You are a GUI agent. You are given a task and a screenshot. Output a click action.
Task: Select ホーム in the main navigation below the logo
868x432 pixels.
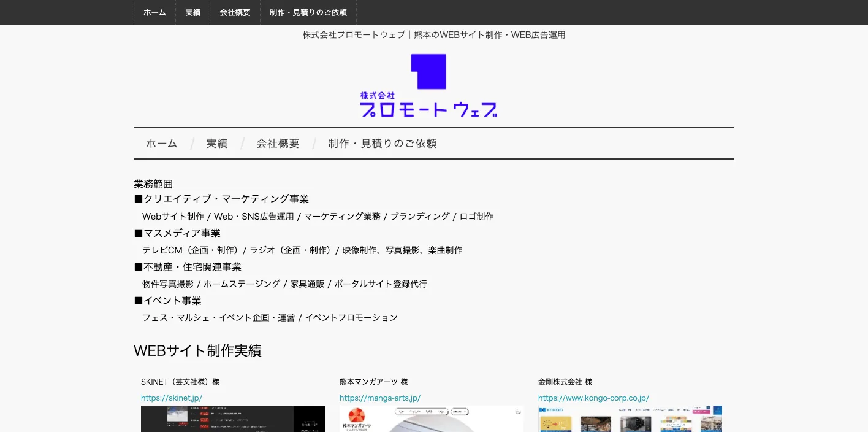(162, 144)
